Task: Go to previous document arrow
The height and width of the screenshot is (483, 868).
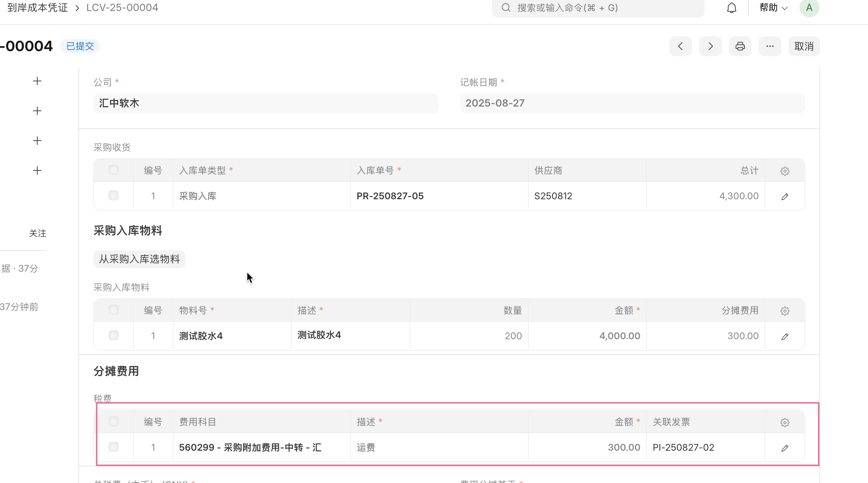Action: pos(680,46)
